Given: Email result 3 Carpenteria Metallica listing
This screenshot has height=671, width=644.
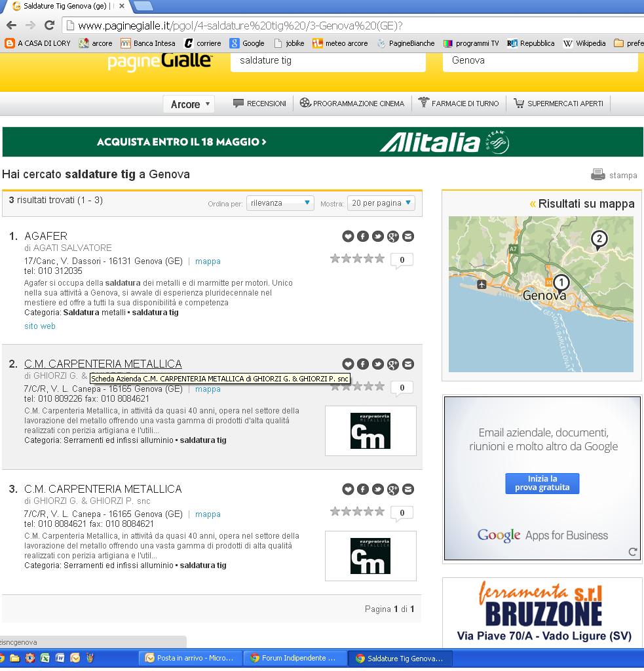Looking at the screenshot, I should coord(408,489).
